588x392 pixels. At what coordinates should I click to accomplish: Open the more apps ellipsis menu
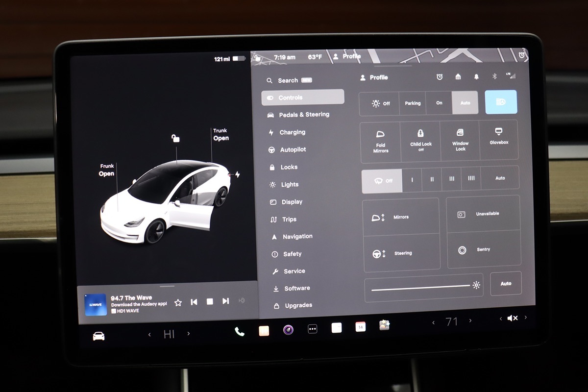click(x=313, y=329)
